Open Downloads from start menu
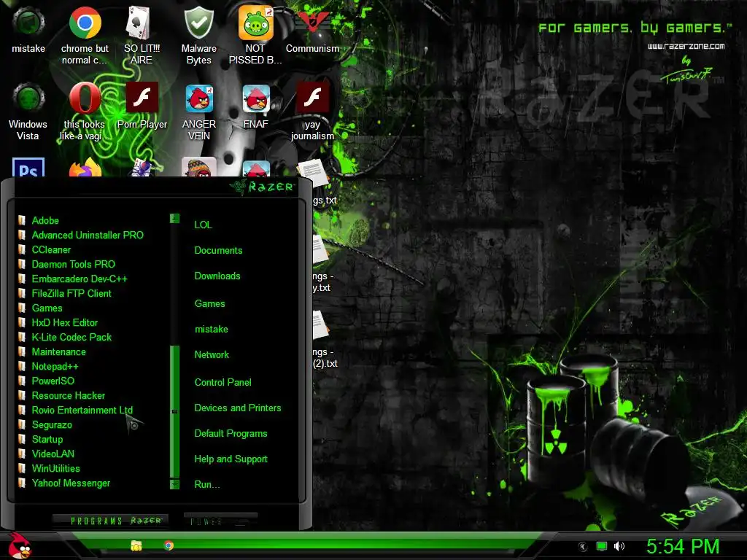This screenshot has width=747, height=560. 217,276
